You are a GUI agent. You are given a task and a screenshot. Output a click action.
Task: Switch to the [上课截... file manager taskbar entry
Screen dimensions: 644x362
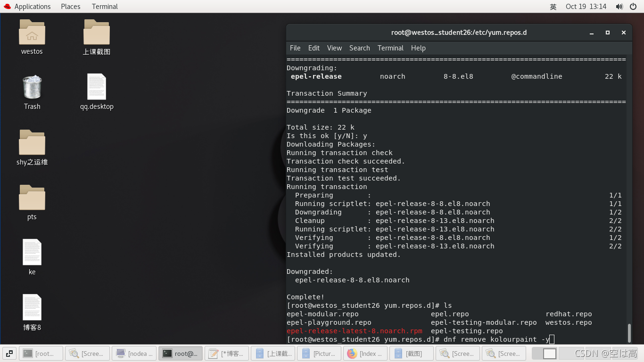click(273, 354)
